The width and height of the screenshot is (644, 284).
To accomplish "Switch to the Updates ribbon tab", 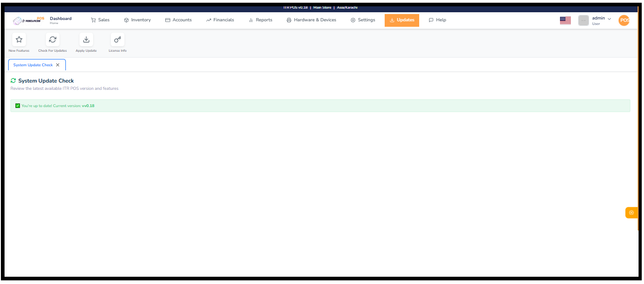I will pos(401,20).
